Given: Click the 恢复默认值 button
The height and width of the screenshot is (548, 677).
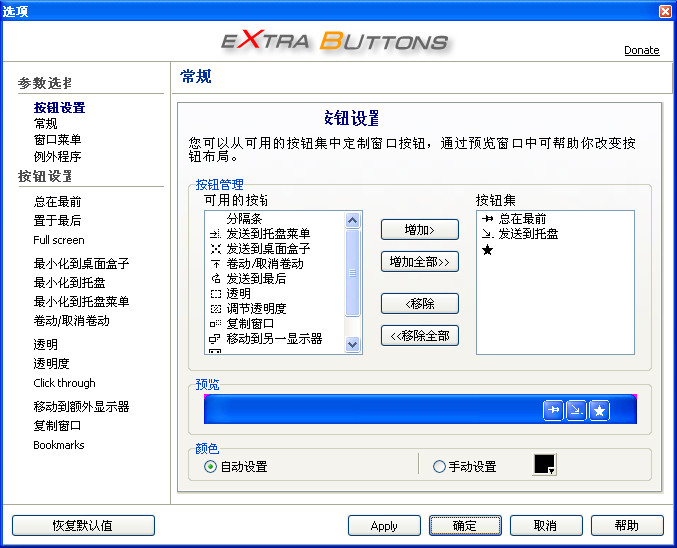Looking at the screenshot, I should [83, 526].
